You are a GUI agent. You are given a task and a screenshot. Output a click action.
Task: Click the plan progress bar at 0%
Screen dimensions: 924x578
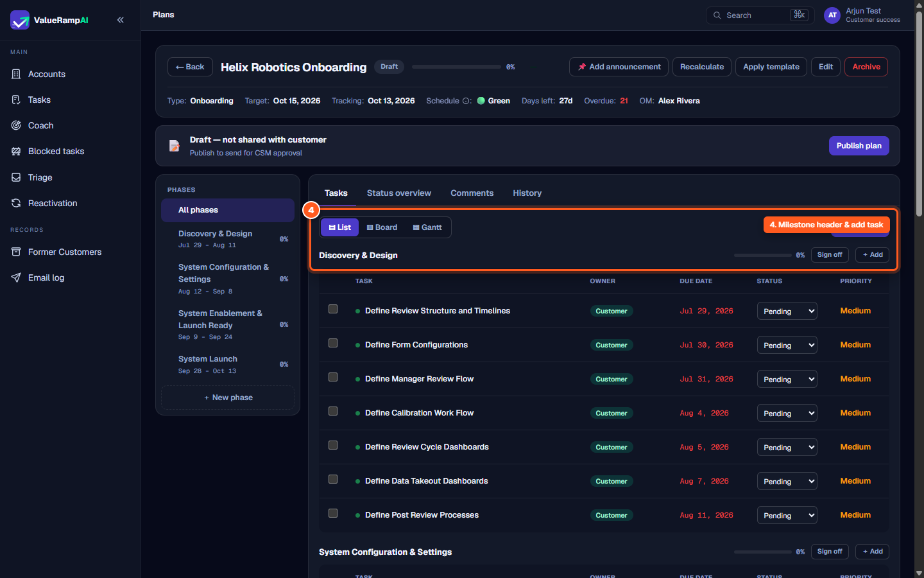456,67
